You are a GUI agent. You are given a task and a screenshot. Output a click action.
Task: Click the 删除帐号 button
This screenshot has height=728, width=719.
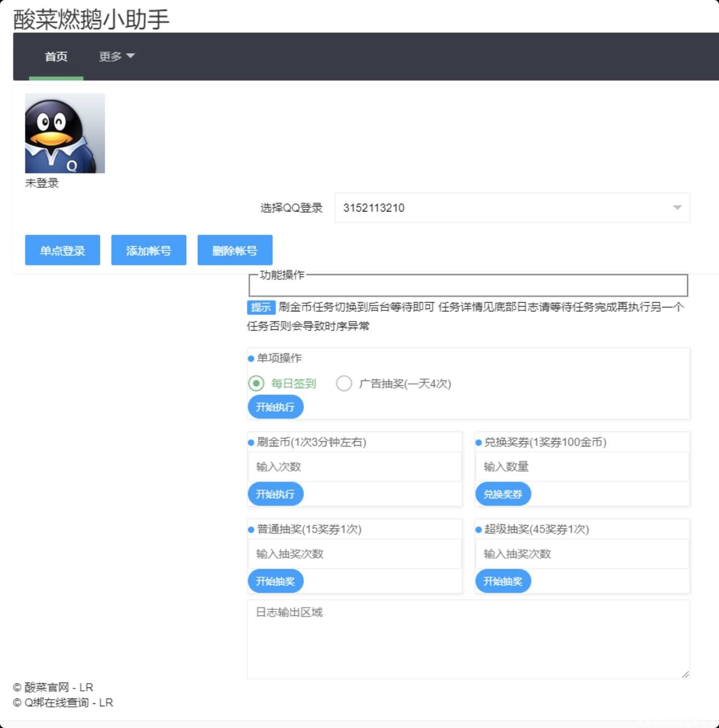235,250
